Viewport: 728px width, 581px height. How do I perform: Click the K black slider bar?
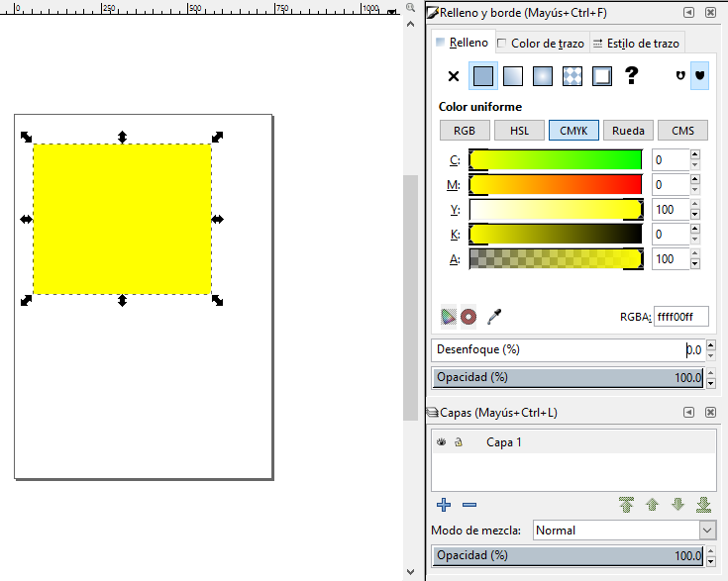[x=556, y=235]
